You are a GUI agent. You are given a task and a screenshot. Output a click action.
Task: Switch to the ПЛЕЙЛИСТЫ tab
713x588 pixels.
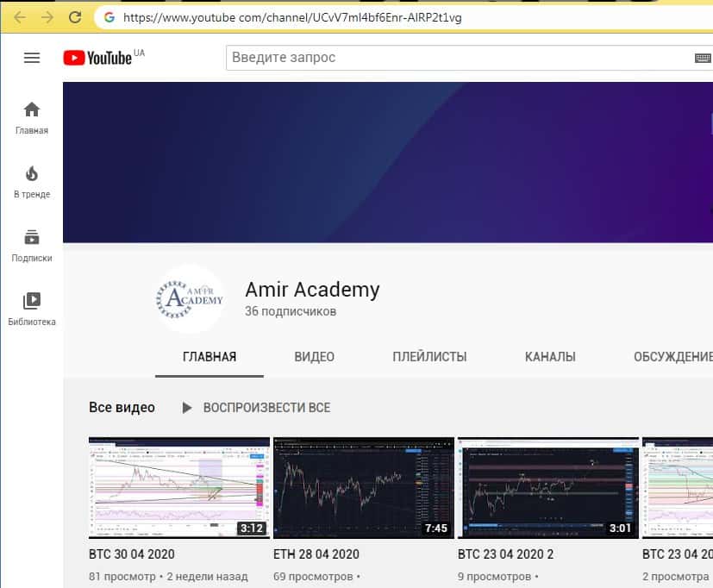[429, 357]
